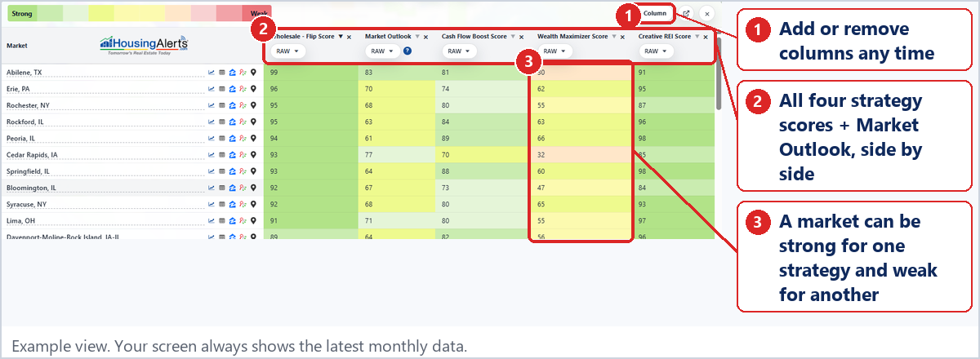Open the RAW dropdown under Wholesale - Flip Score

[x=287, y=51]
